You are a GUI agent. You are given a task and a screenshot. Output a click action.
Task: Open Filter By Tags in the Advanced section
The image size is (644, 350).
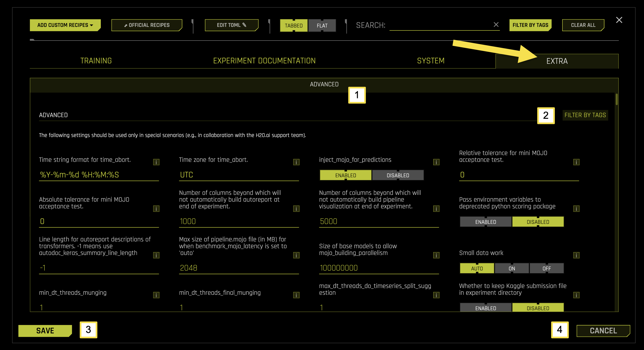[585, 115]
